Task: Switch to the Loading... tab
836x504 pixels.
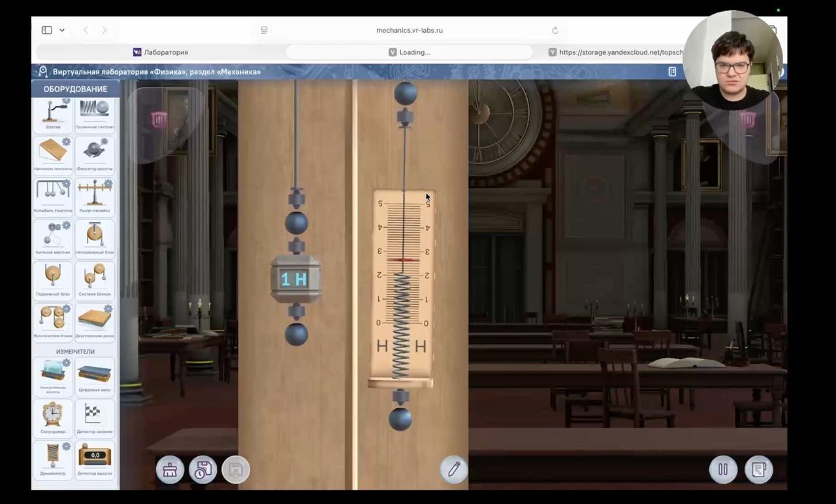Action: pyautogui.click(x=410, y=52)
